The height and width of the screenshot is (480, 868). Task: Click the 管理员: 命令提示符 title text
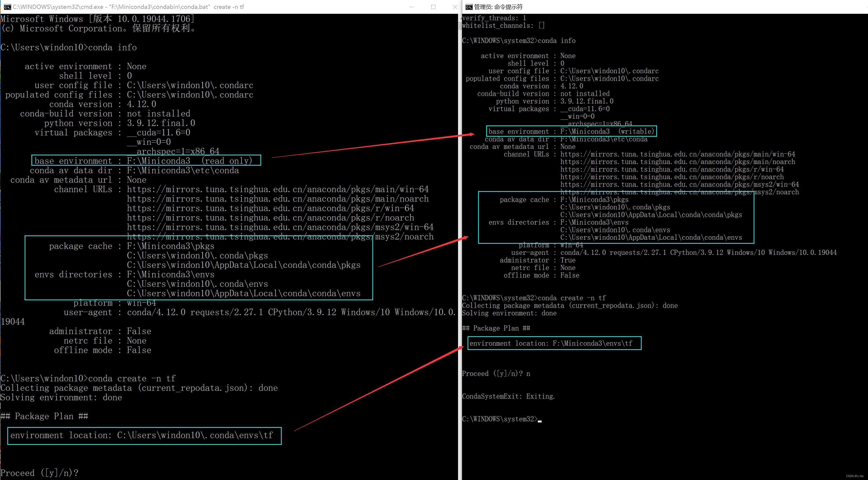pos(498,7)
